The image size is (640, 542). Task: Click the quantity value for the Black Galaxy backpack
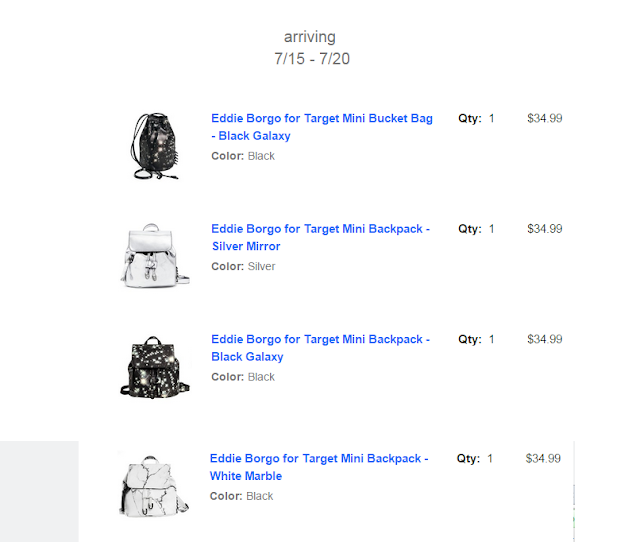pos(492,339)
